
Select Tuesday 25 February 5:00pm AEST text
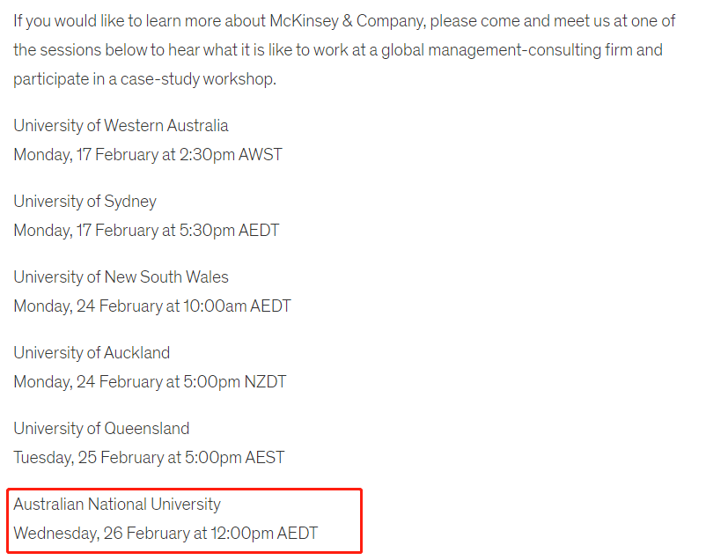point(149,458)
